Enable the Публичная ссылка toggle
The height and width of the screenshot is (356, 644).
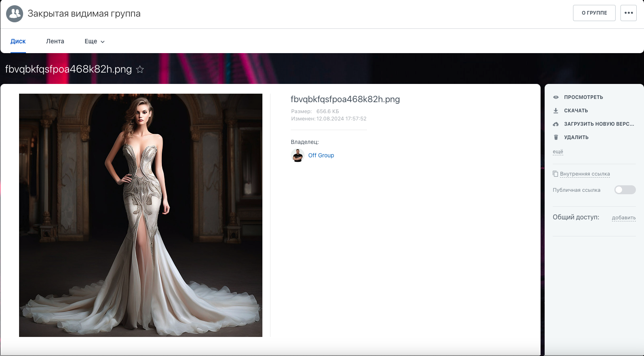(x=625, y=190)
